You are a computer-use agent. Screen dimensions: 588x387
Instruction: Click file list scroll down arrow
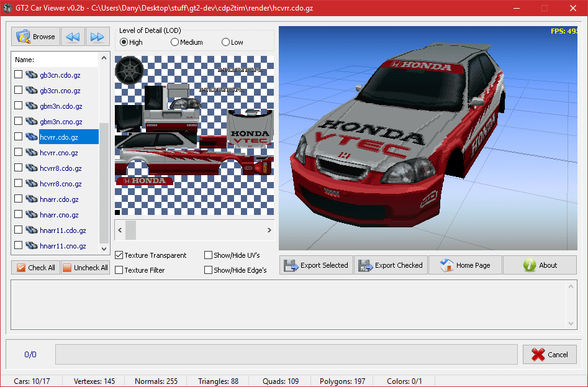(x=104, y=248)
